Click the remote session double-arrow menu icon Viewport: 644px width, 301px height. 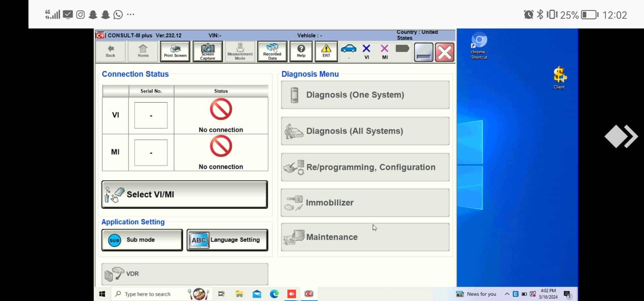click(x=621, y=137)
